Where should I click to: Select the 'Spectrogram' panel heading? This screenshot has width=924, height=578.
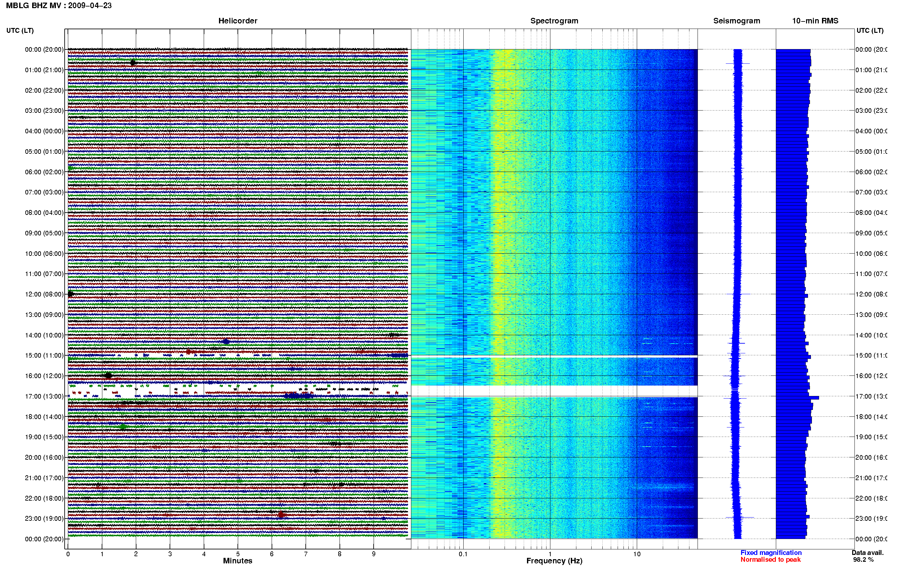click(x=554, y=21)
